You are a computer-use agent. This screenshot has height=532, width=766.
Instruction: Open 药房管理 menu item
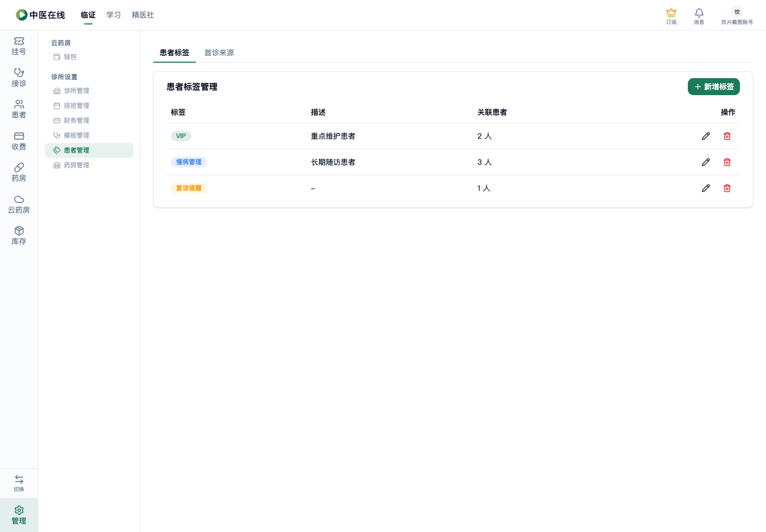pos(89,165)
